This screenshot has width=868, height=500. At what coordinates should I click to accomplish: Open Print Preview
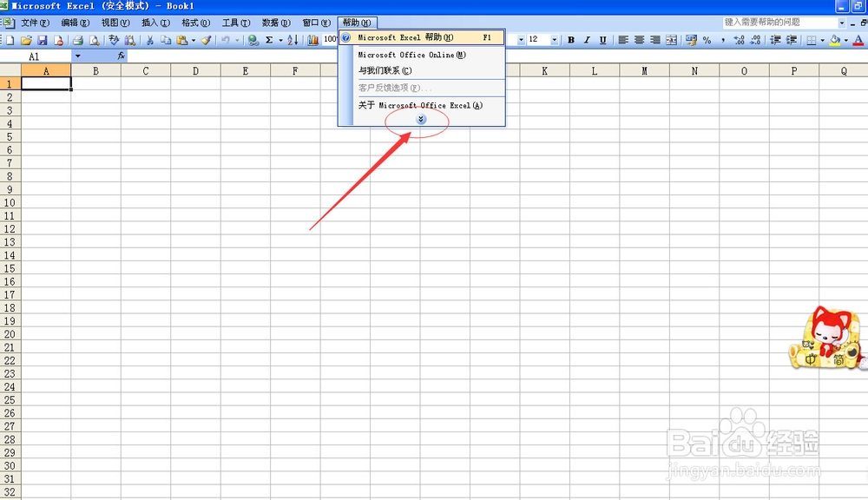pyautogui.click(x=94, y=40)
